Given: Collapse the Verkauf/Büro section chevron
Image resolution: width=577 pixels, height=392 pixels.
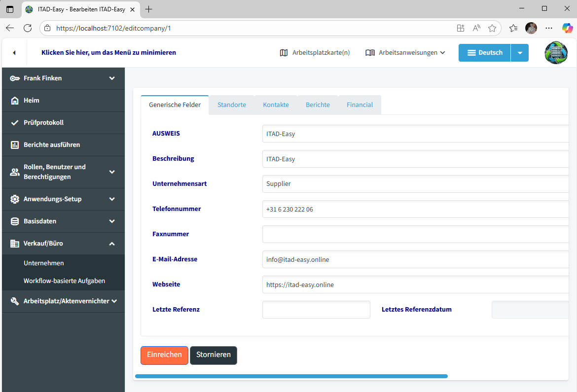Looking at the screenshot, I should pos(112,244).
